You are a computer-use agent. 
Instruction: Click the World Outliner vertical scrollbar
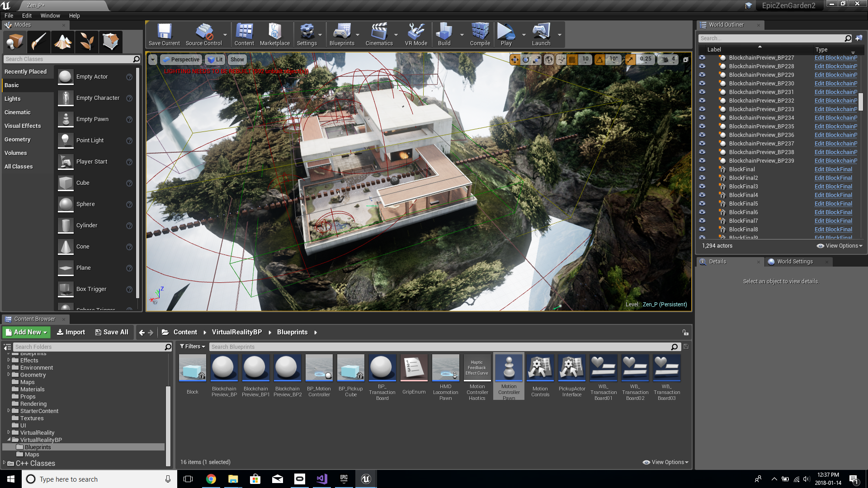click(861, 102)
